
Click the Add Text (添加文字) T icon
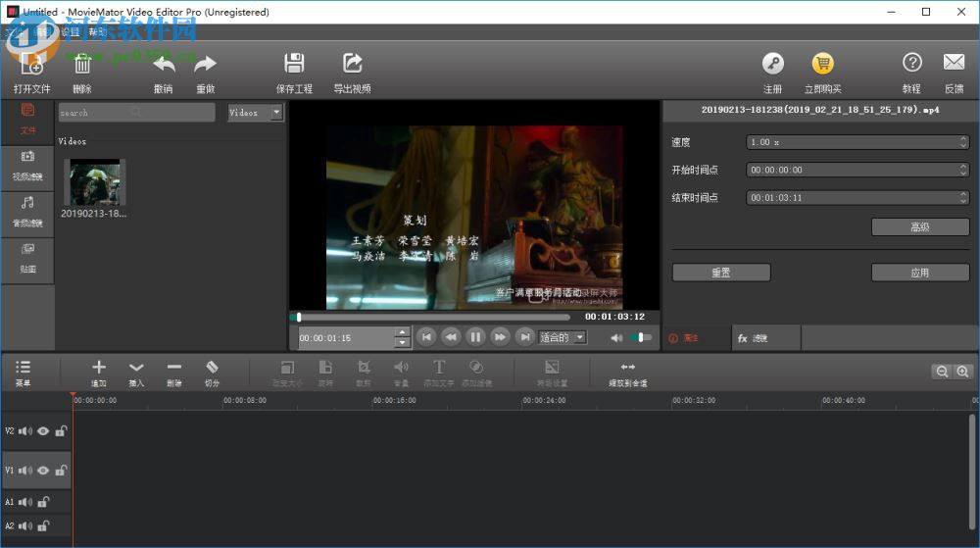pyautogui.click(x=439, y=368)
